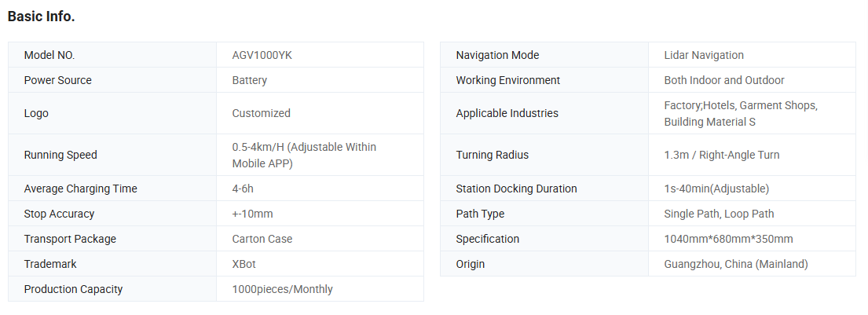Select the Guangzhou, China (Mainland) origin value
Image resolution: width=868 pixels, height=315 pixels.
coord(735,264)
